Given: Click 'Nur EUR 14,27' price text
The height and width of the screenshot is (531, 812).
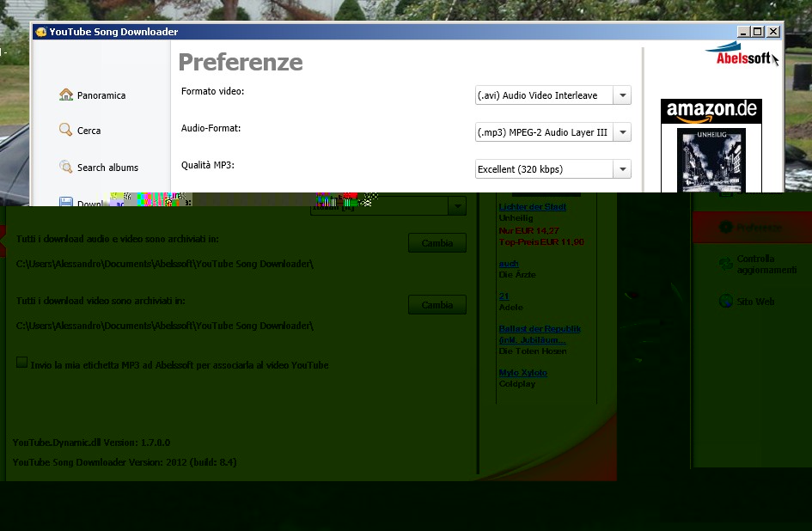Looking at the screenshot, I should [x=528, y=230].
